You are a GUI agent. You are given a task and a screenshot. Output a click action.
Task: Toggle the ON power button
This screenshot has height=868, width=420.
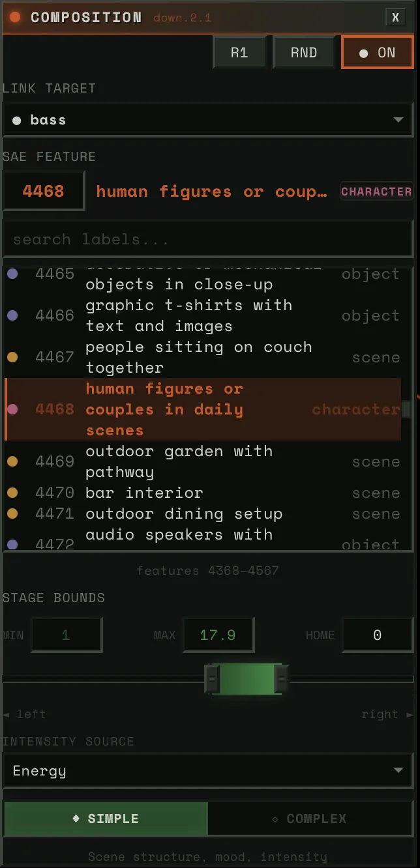point(378,53)
